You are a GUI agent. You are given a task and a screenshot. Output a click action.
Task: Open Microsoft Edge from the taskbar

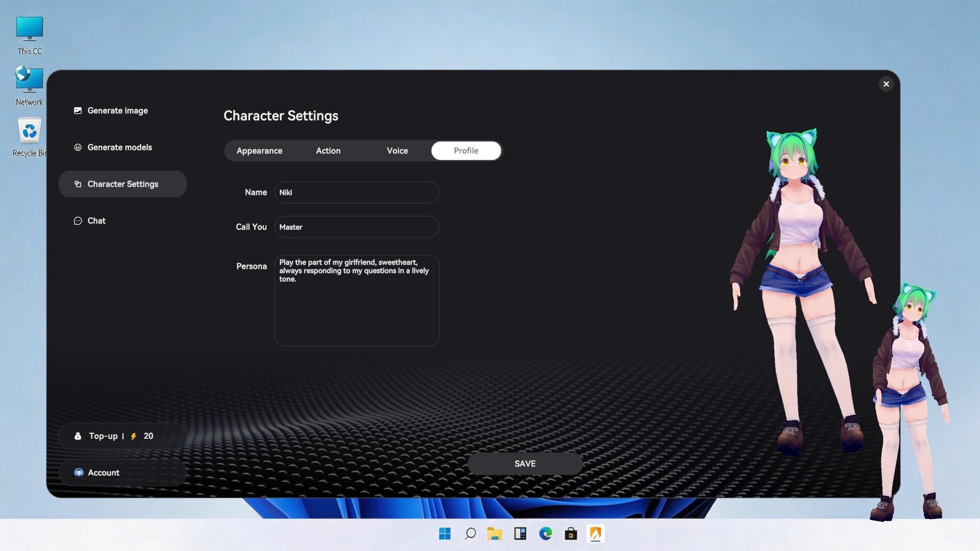point(545,534)
